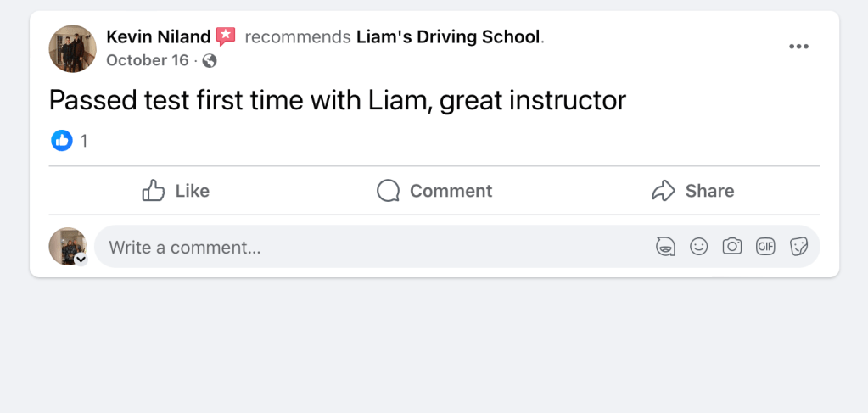This screenshot has height=413, width=868.
Task: Switch commenting identity via the avatar dropdown
Action: (81, 260)
